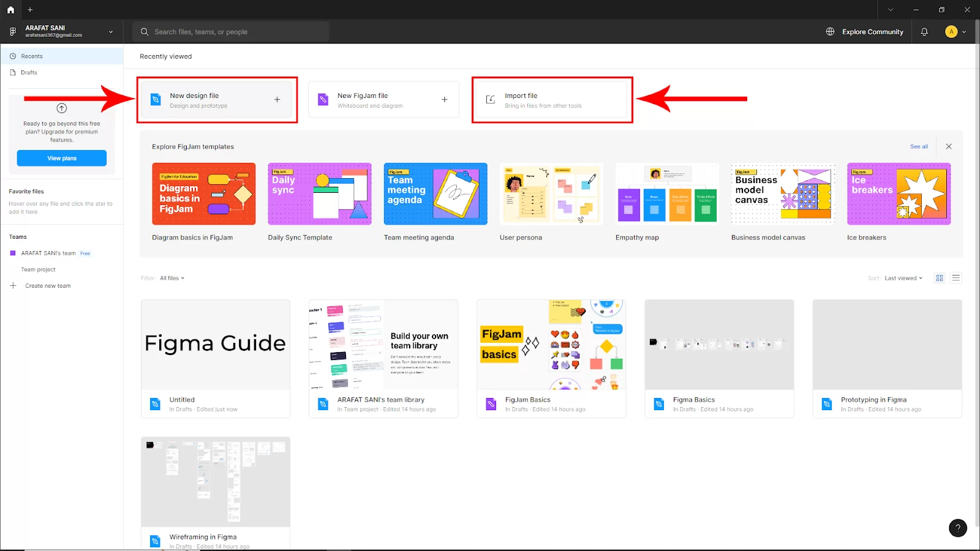Expand the avatar menu chevron
This screenshot has height=551, width=980.
964,32
